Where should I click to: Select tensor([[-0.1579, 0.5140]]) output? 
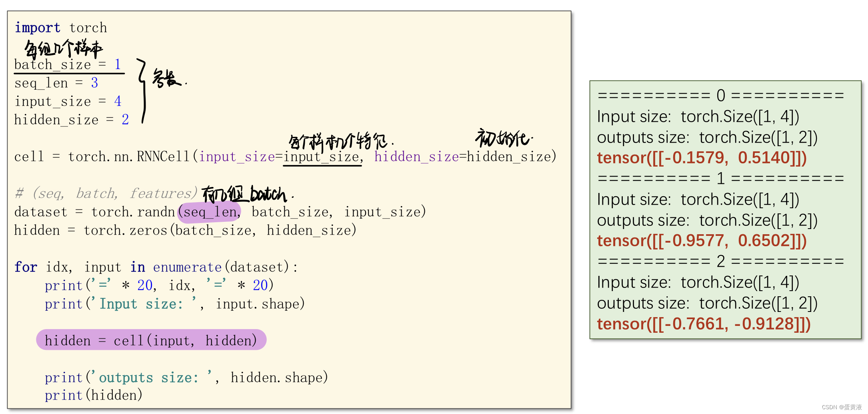click(x=702, y=158)
